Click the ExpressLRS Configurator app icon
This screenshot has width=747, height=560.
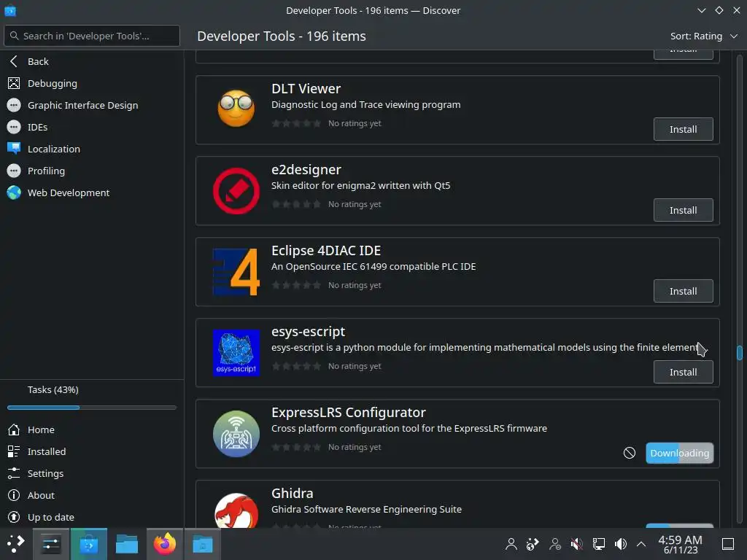click(x=236, y=434)
